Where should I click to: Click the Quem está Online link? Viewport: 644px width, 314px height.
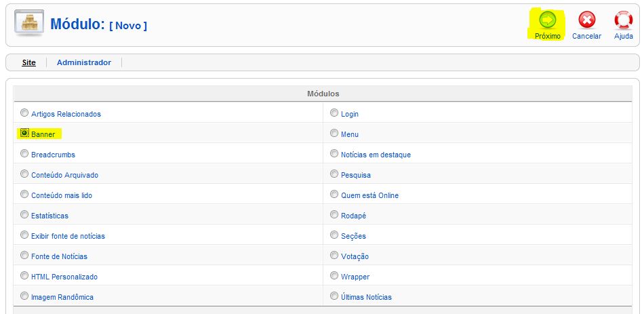click(x=369, y=195)
